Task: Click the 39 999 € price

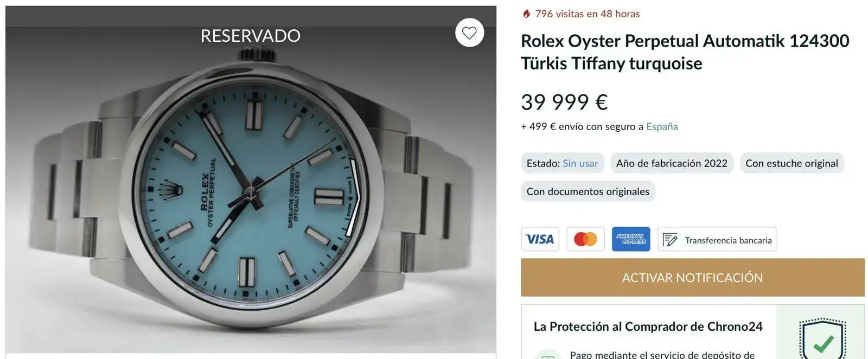Action: pos(564,102)
